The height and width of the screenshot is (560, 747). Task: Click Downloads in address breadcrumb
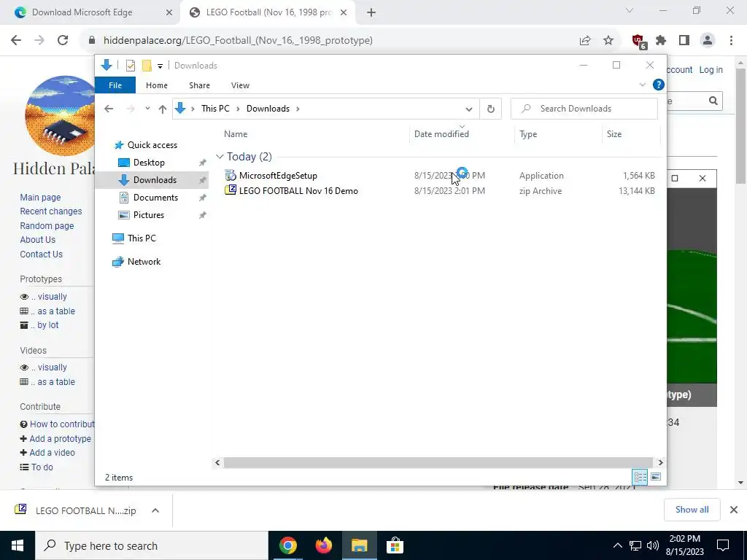[268, 109]
